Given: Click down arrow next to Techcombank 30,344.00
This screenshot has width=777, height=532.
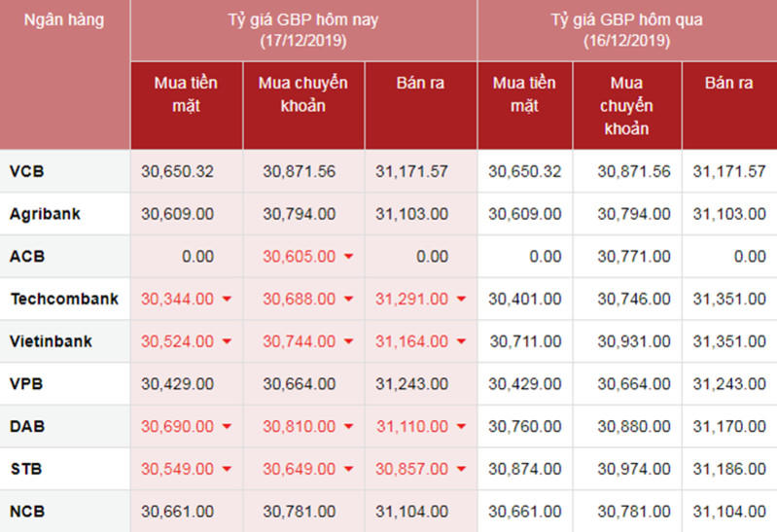Looking at the screenshot, I should (x=227, y=300).
